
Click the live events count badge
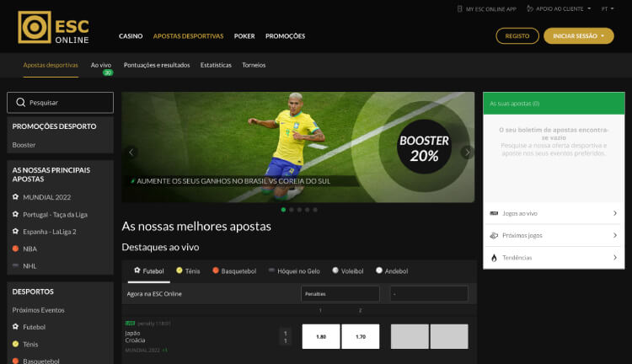click(108, 73)
